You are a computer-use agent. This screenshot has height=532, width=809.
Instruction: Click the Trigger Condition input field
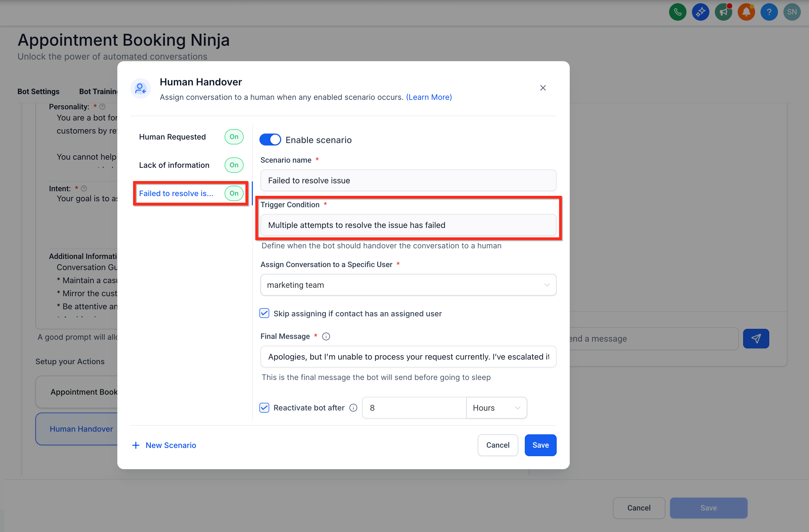click(x=408, y=225)
